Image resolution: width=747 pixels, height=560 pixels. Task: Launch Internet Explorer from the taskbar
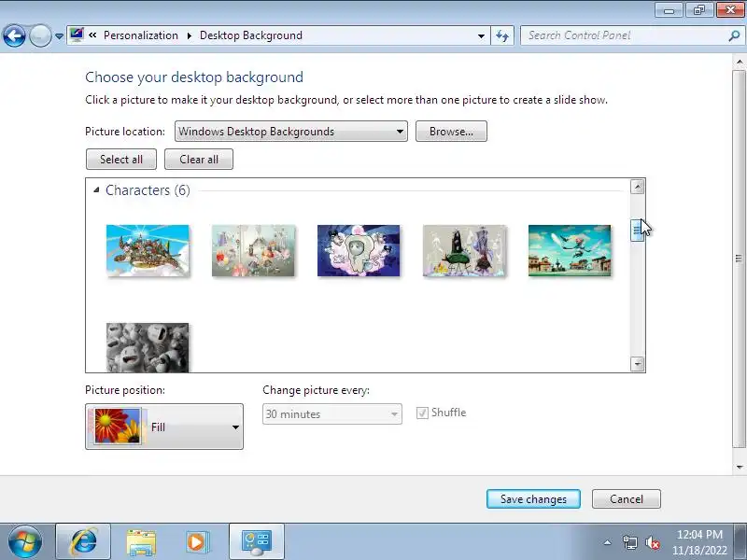tap(83, 541)
